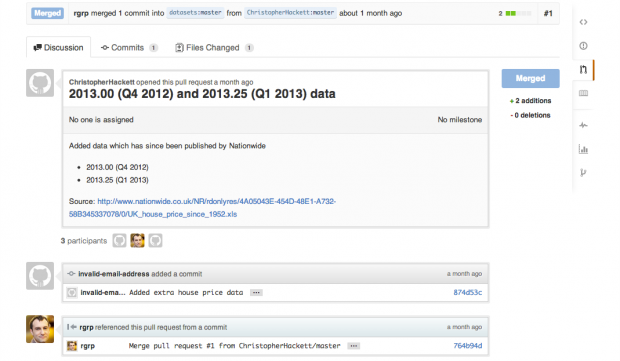620x361 pixels.
Task: Click the third participant avatar
Action: point(155,240)
